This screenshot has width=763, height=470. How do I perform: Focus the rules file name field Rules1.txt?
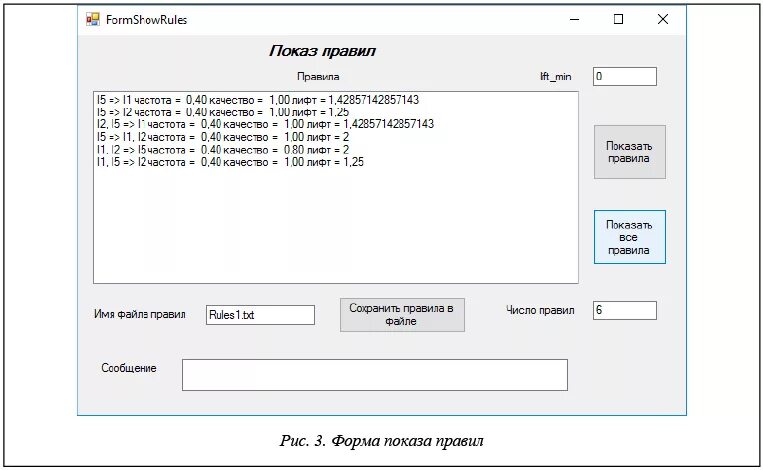click(260, 315)
